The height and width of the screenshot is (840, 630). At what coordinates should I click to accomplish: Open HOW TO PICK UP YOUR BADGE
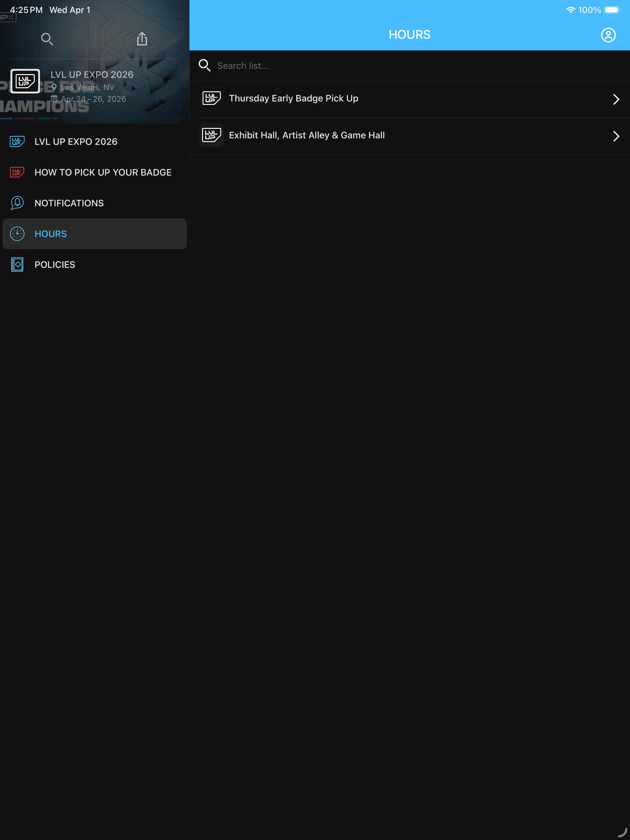pos(95,172)
